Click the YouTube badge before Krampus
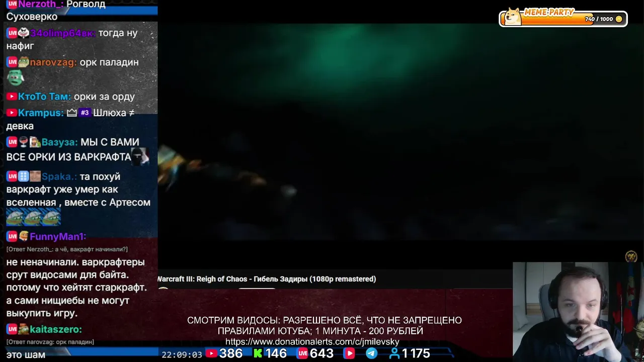 click(x=12, y=113)
